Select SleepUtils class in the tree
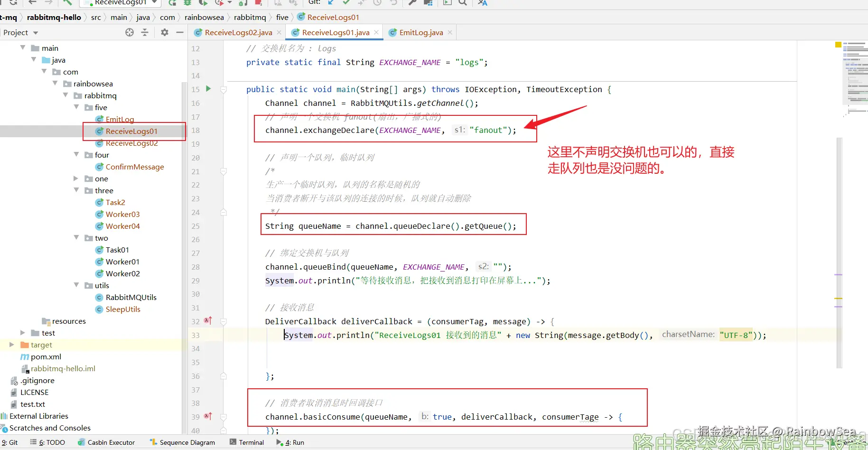 123,309
